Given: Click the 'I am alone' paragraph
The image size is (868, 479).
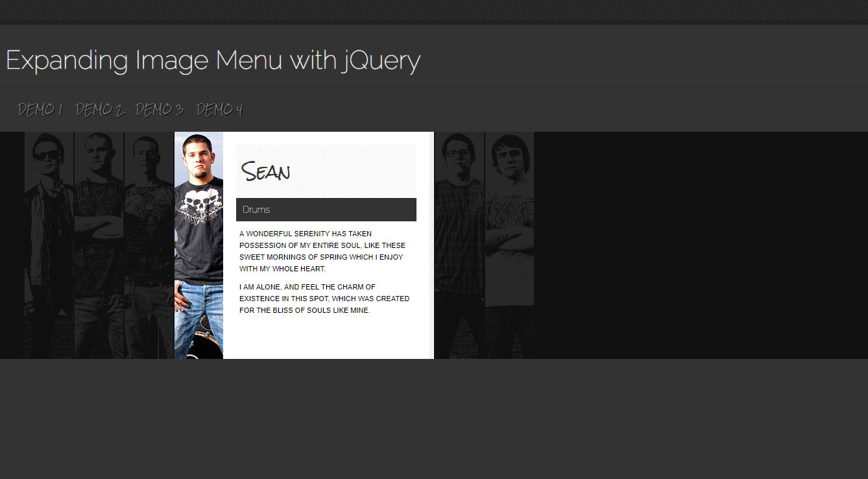Looking at the screenshot, I should [324, 299].
